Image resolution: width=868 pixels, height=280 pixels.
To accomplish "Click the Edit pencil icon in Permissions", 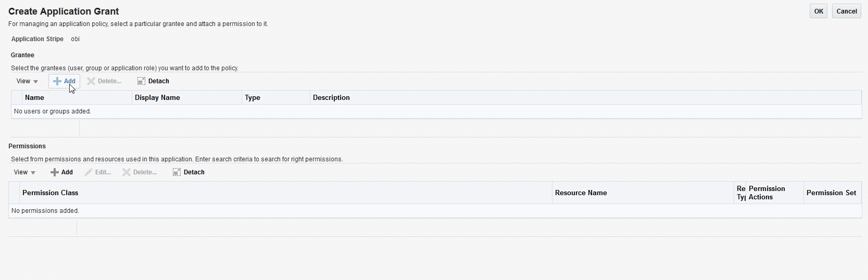I will 89,172.
